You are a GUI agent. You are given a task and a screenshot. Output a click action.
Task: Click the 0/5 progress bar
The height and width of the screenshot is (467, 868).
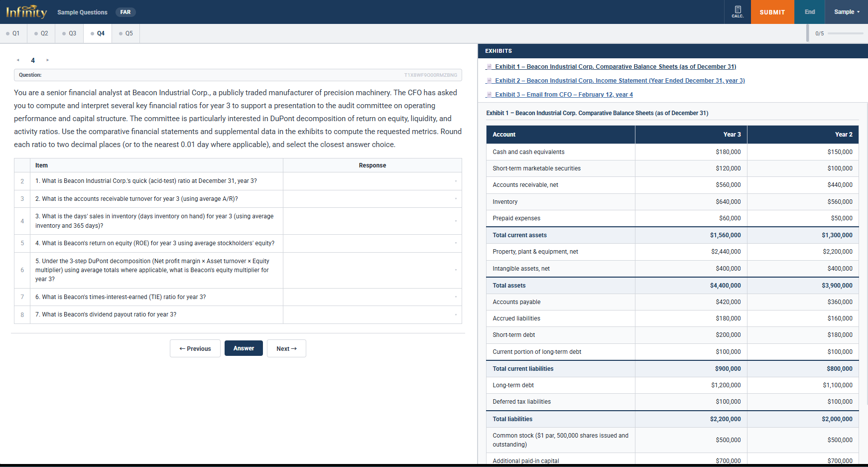pos(845,33)
